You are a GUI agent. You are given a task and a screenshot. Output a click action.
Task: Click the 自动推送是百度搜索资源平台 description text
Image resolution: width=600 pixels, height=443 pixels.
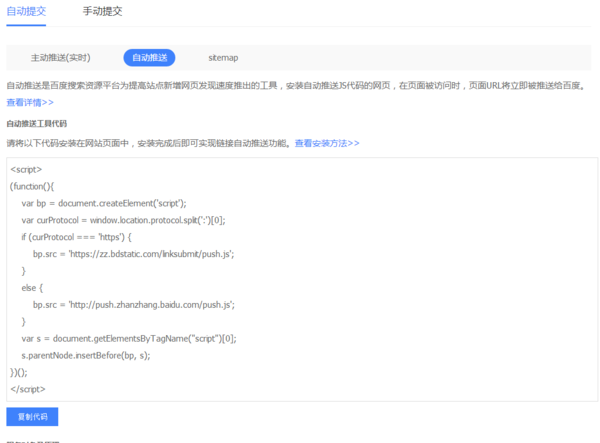[296, 86]
